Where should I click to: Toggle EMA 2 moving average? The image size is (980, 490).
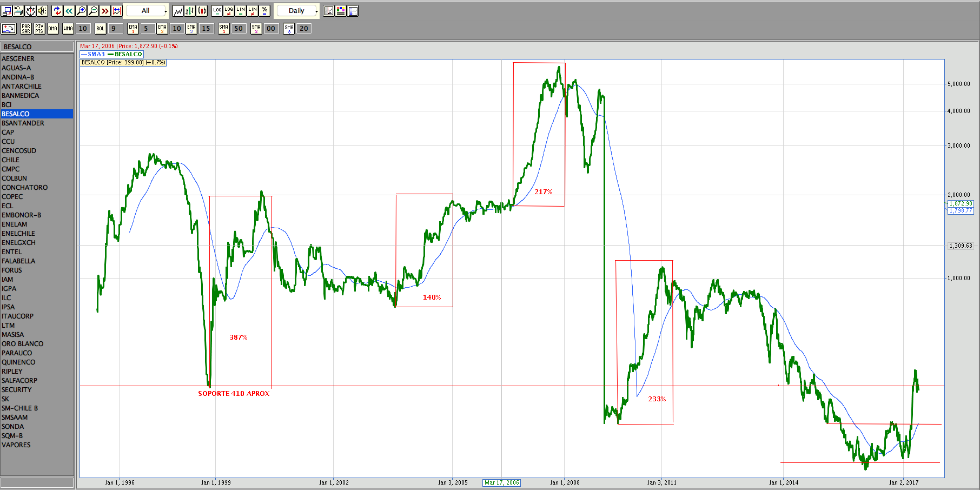tap(162, 29)
